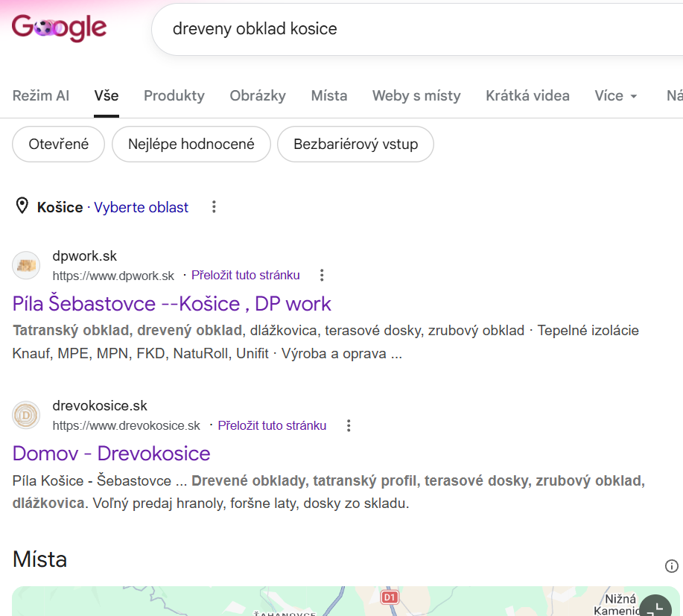This screenshot has width=683, height=616.
Task: Click Přeložit tuto stránku for dpwork.sk
Action: [x=246, y=276]
